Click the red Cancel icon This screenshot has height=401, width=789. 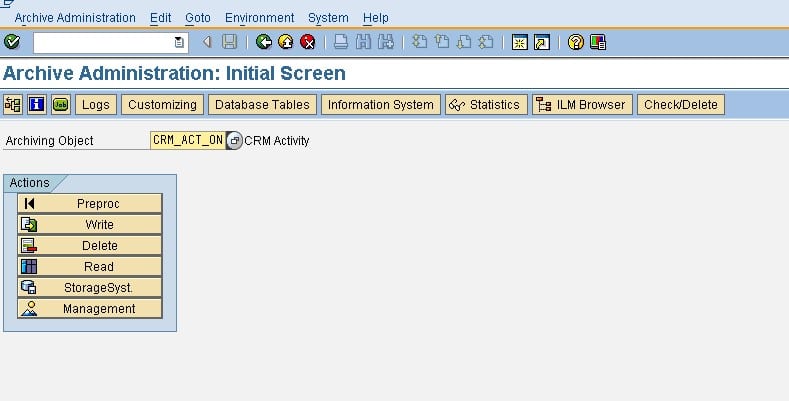[x=307, y=42]
